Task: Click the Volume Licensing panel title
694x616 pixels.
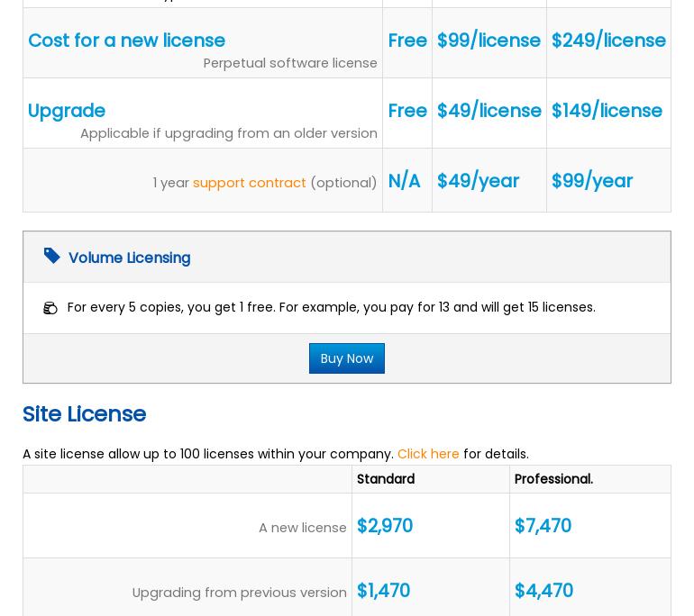Action: click(x=129, y=258)
